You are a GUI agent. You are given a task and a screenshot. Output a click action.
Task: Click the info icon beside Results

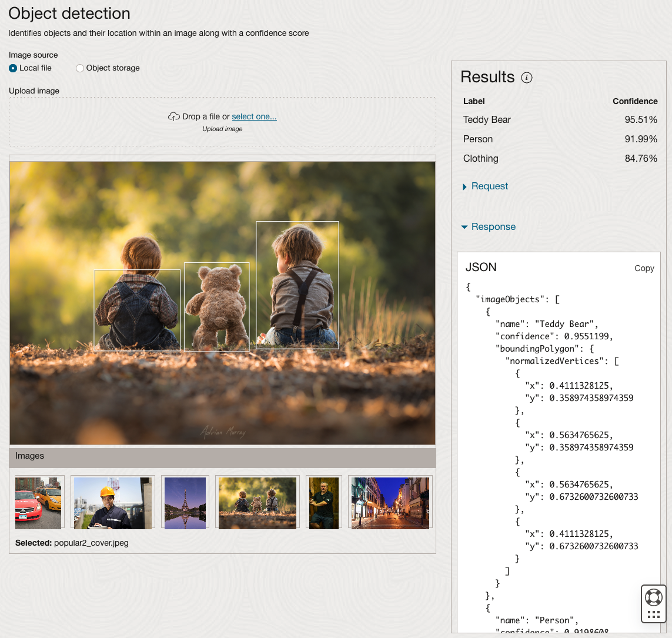(x=527, y=78)
